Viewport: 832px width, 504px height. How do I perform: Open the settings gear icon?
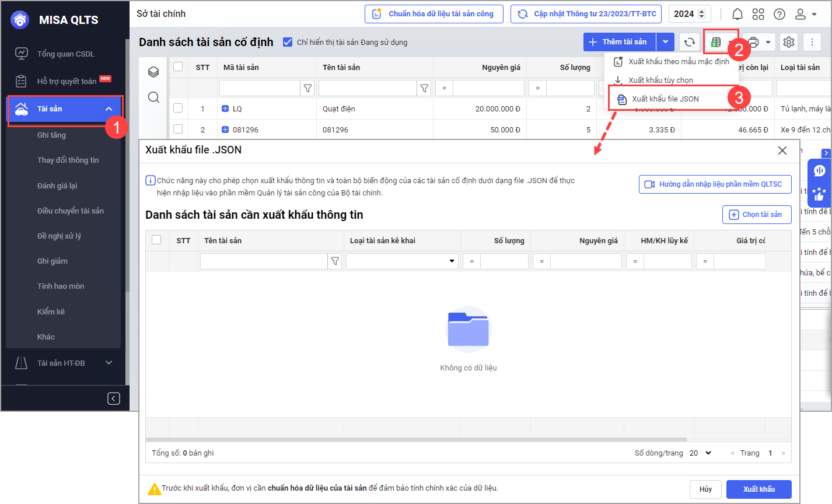tap(789, 42)
